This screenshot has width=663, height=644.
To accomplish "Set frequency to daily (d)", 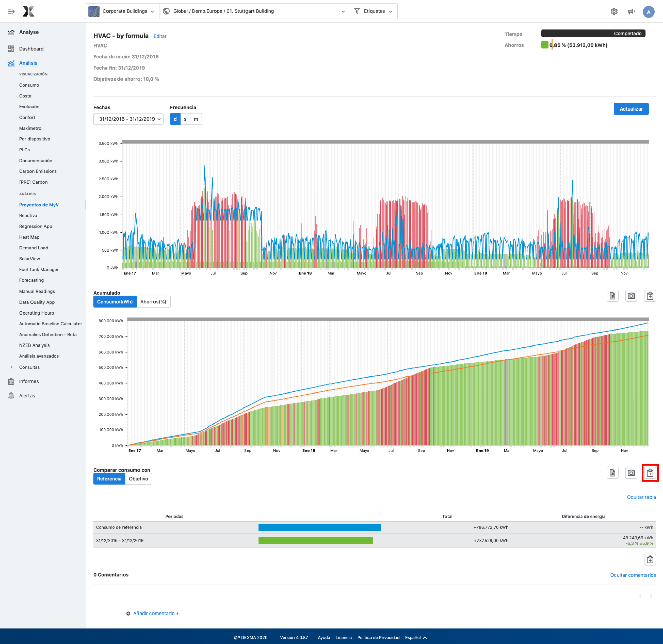I will click(175, 119).
